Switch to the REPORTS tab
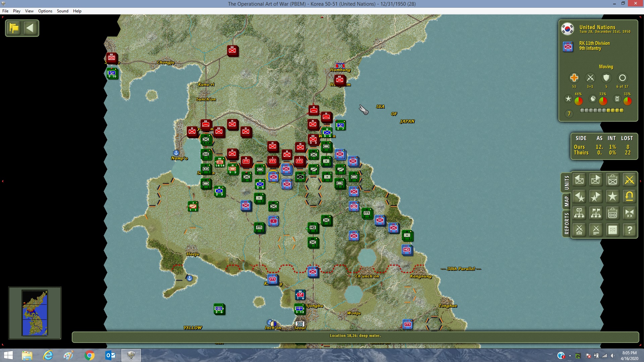 click(x=567, y=223)
